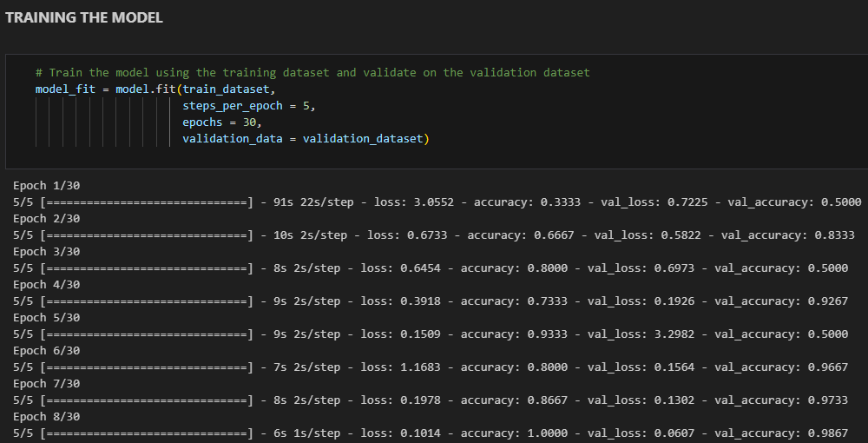Click the Epoch 6/30 output line
Screen dimensions: 868x443
point(47,351)
